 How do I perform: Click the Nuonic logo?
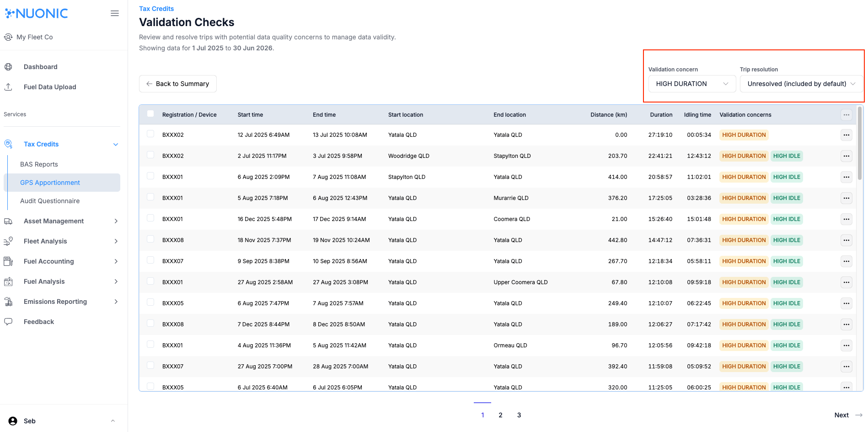point(37,13)
